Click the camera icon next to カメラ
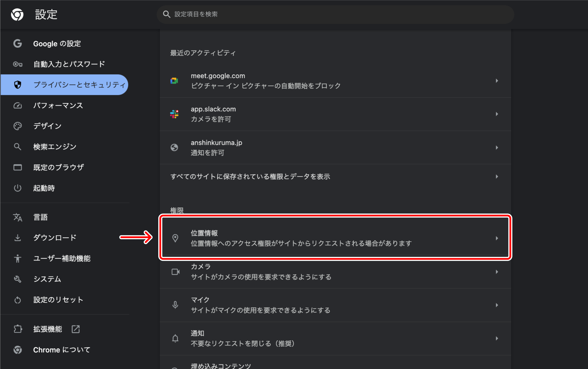The image size is (588, 369). coord(175,271)
